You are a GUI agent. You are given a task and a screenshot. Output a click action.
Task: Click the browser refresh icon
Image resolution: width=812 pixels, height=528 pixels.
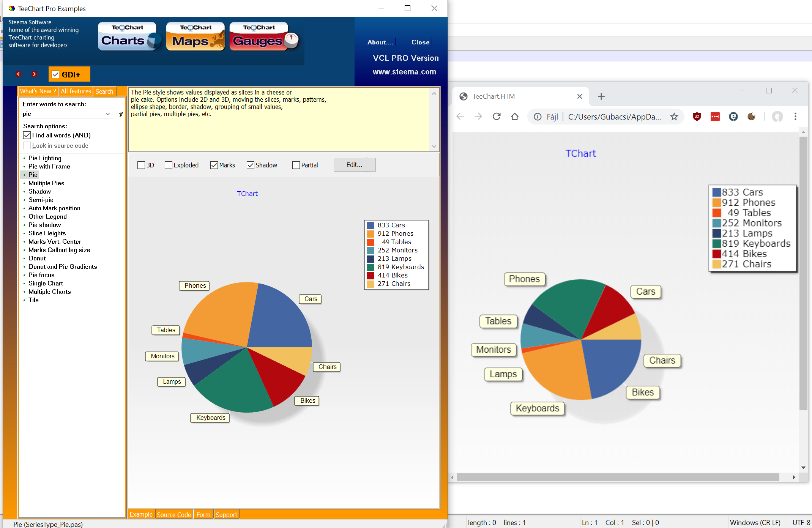tap(497, 117)
